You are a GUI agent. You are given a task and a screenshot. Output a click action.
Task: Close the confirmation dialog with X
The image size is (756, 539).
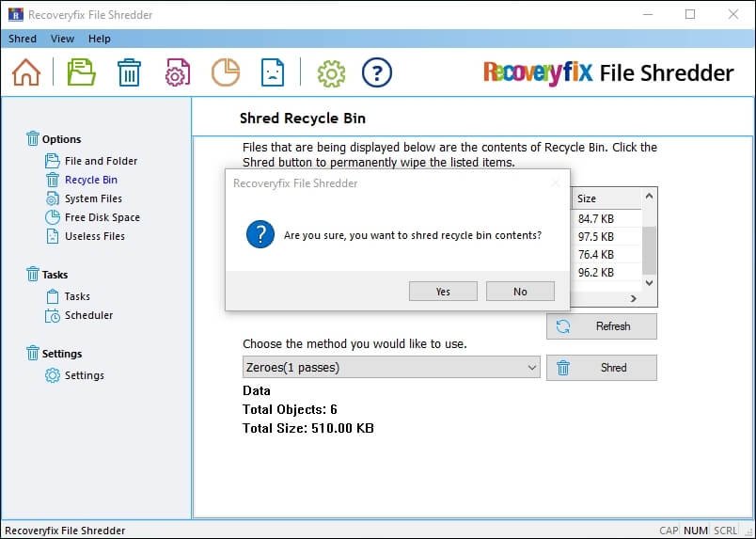click(555, 183)
